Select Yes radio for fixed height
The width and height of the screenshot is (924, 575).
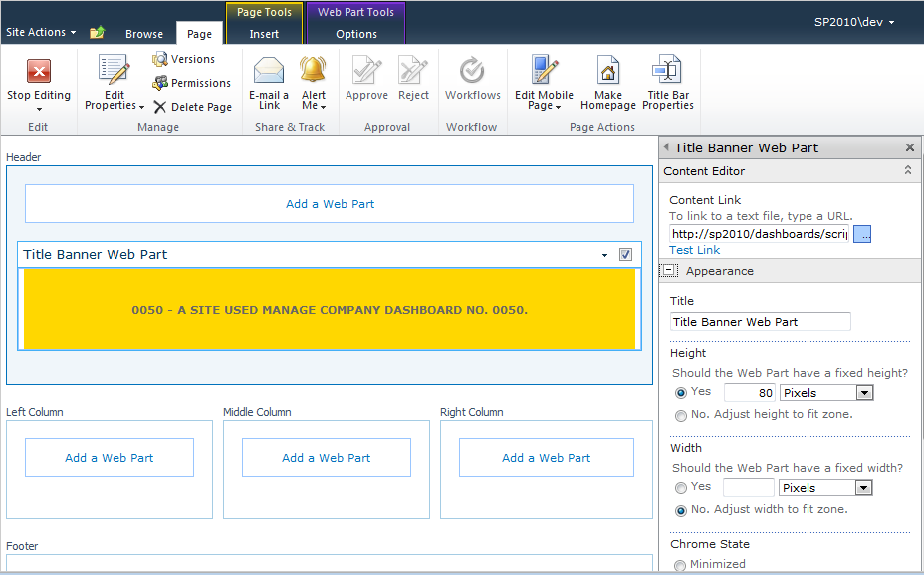[x=681, y=391]
